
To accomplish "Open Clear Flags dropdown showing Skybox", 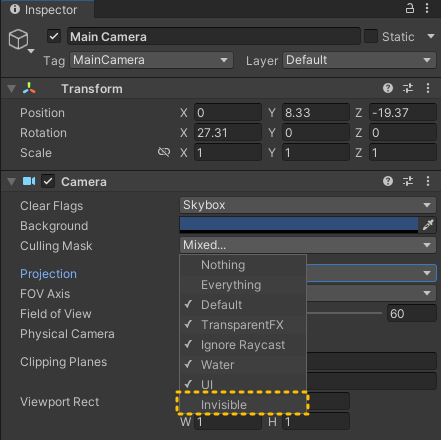I will [x=308, y=205].
